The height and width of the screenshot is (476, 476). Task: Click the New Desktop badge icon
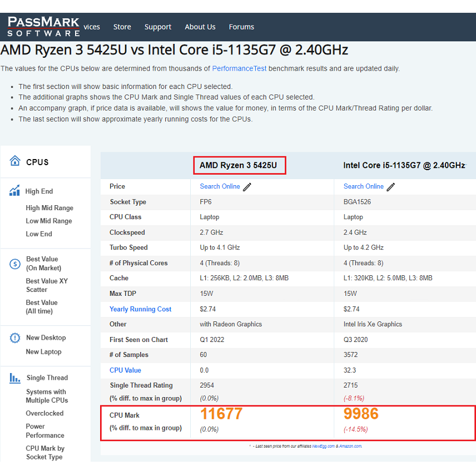15,338
